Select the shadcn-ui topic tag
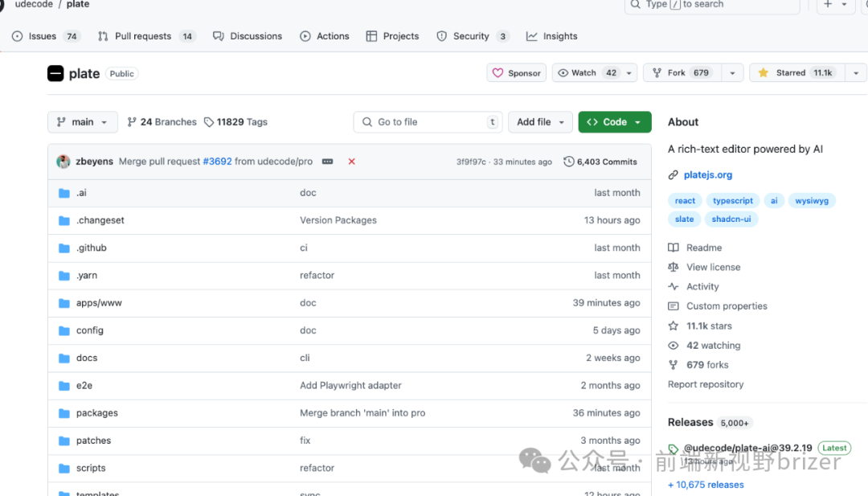Screen dimensions: 868x496 pyautogui.click(x=731, y=219)
